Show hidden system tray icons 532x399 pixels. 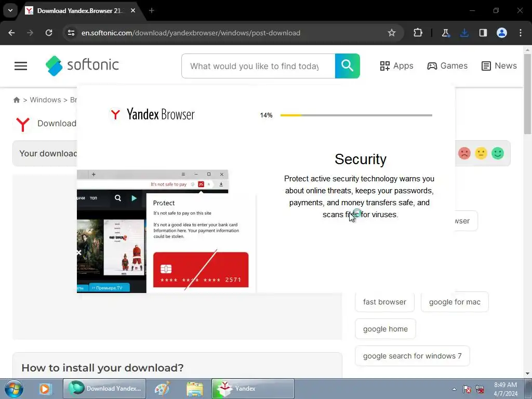coord(454,389)
